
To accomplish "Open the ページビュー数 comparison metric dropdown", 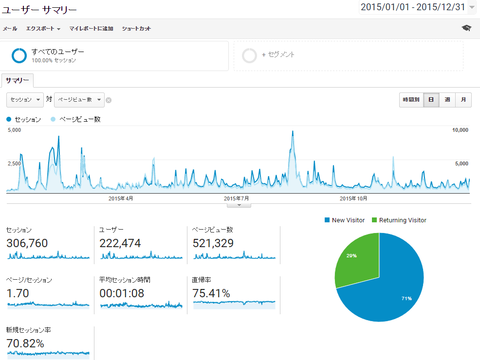I will pyautogui.click(x=79, y=100).
